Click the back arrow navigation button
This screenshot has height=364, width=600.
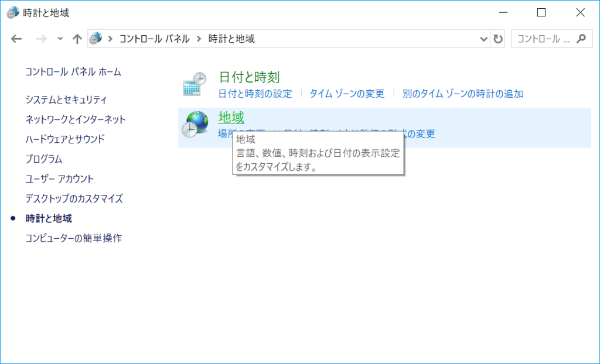click(x=16, y=39)
